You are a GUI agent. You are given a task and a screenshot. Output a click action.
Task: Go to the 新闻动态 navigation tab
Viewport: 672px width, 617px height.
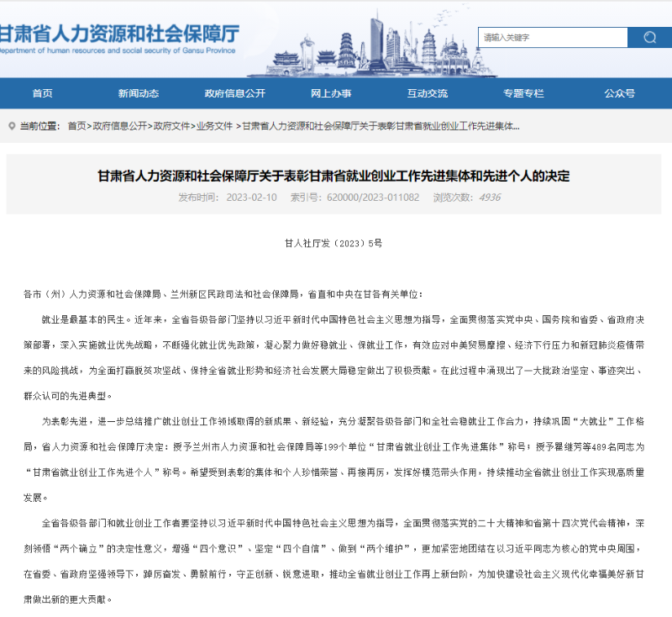click(x=138, y=93)
